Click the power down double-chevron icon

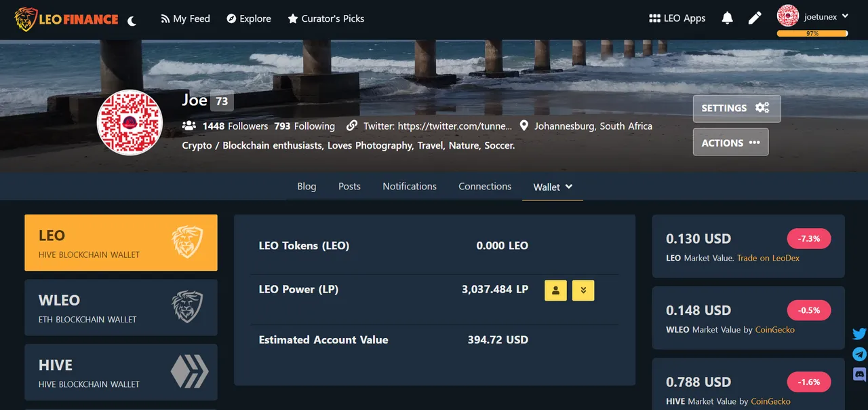click(x=583, y=290)
